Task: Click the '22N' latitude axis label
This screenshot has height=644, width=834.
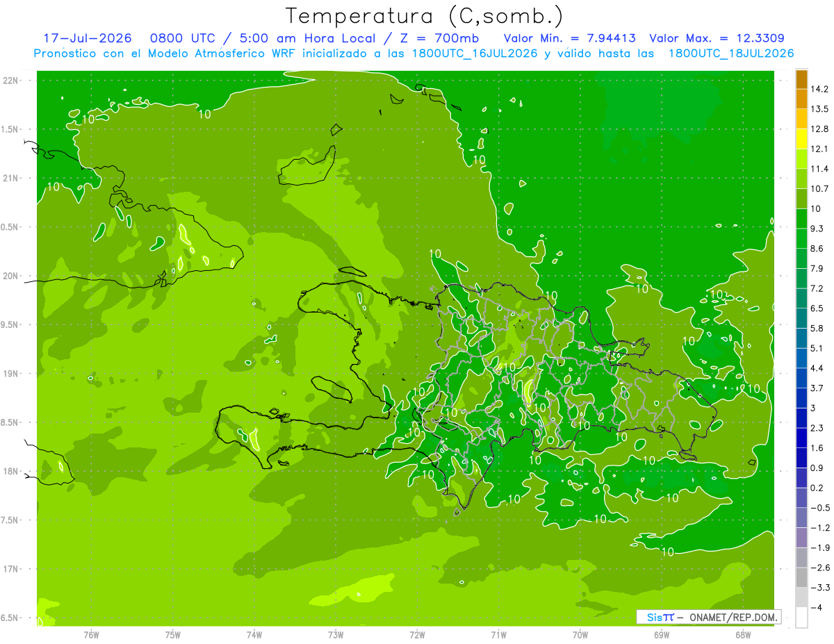Action: [10, 81]
